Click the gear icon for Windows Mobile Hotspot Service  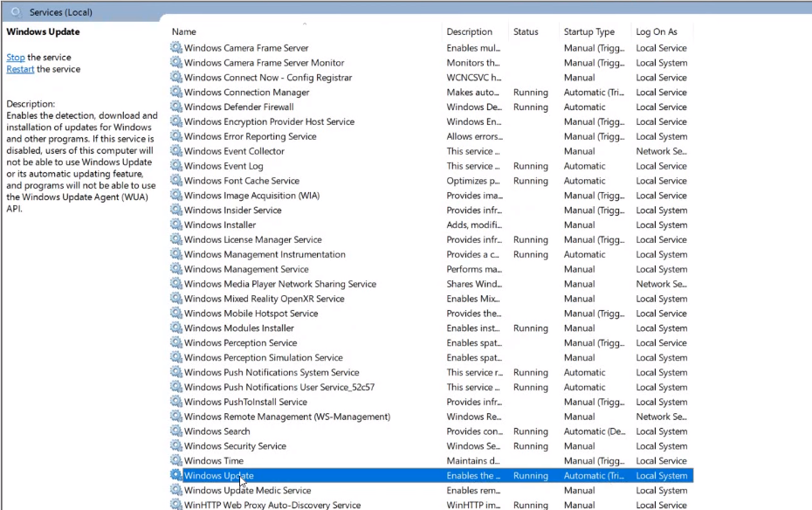176,314
